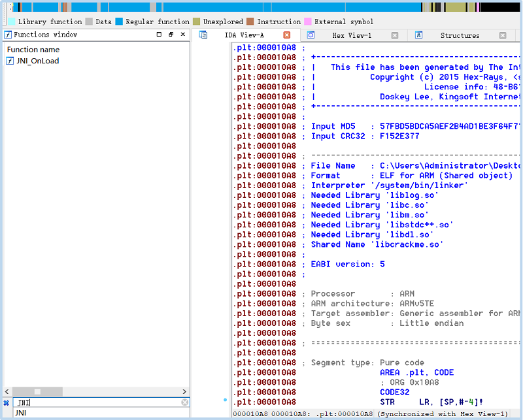Click the Needed Library 'libdl.so' line
The image size is (523, 420).
click(372, 234)
